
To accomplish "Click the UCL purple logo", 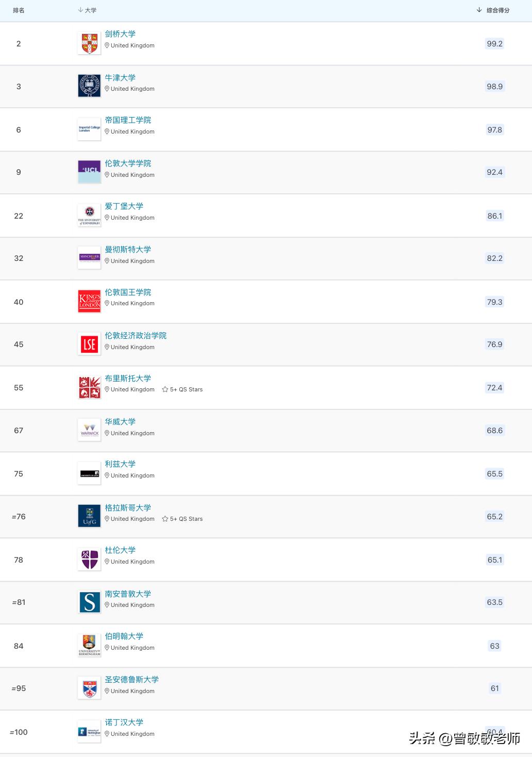I will [89, 172].
